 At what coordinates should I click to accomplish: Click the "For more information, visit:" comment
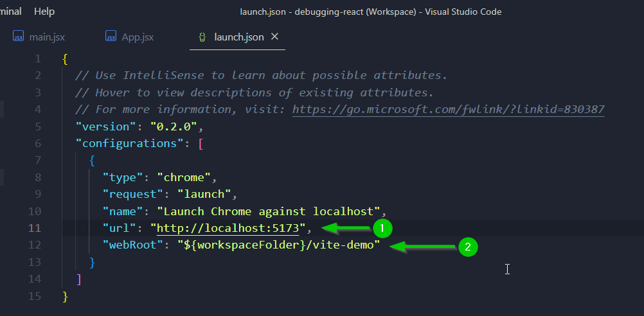tap(181, 110)
